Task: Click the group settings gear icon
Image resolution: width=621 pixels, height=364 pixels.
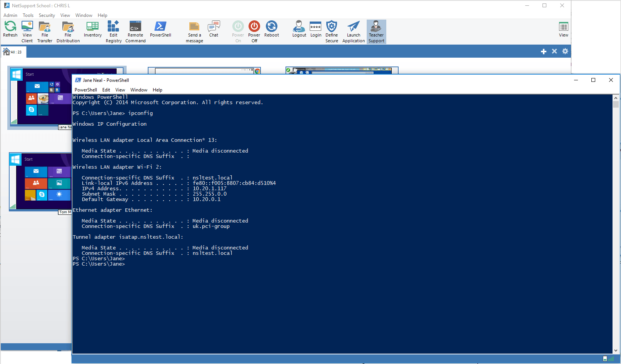Action: 565,51
